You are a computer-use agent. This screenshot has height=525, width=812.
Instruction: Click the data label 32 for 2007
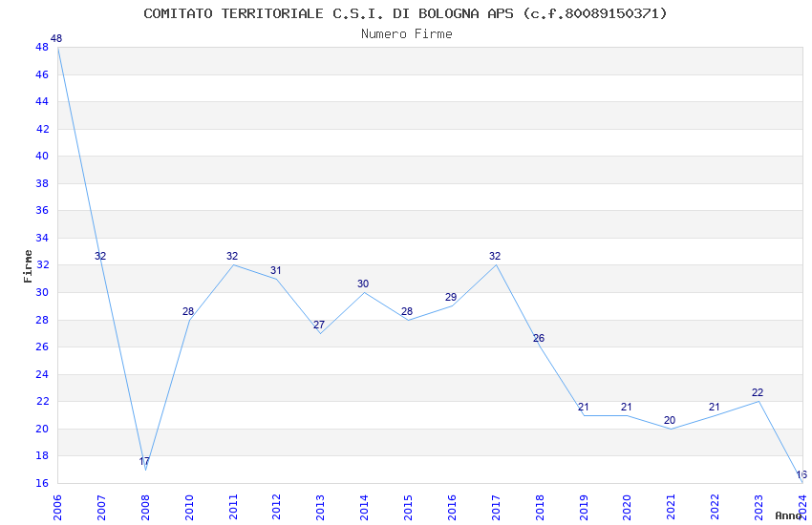pos(100,256)
